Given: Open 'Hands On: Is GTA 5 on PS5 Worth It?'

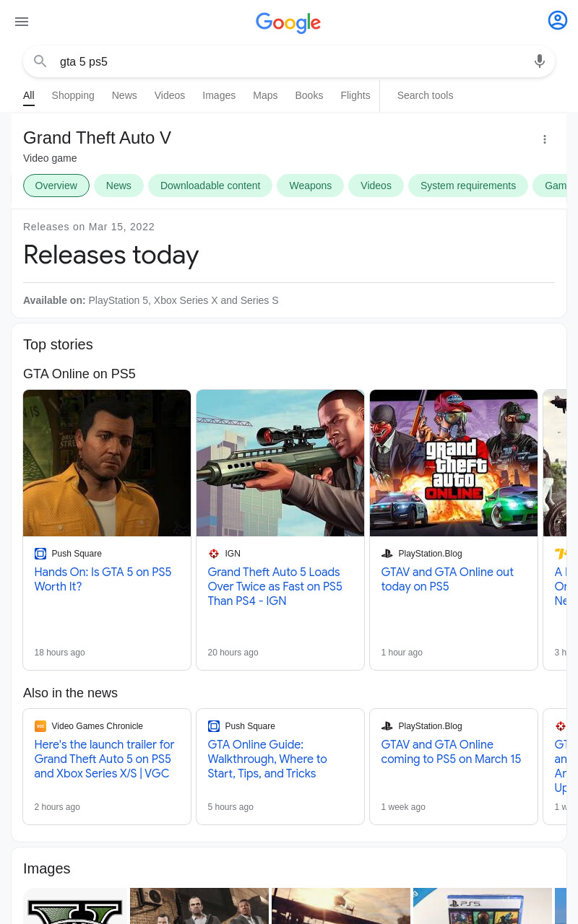Looking at the screenshot, I should pyautogui.click(x=103, y=579).
